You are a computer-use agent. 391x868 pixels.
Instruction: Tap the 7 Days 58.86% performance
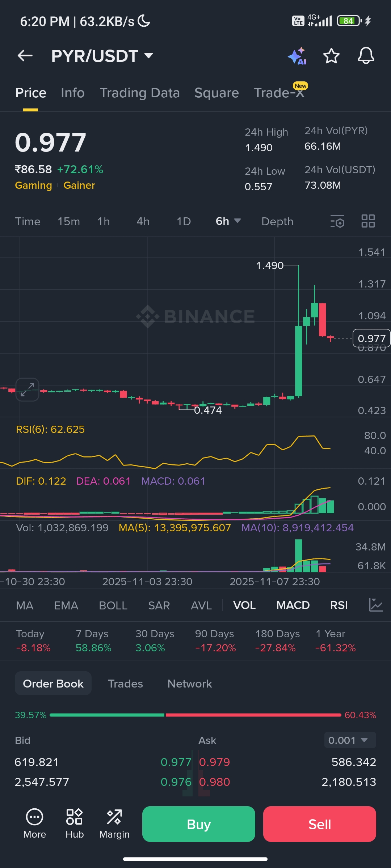pos(93,641)
